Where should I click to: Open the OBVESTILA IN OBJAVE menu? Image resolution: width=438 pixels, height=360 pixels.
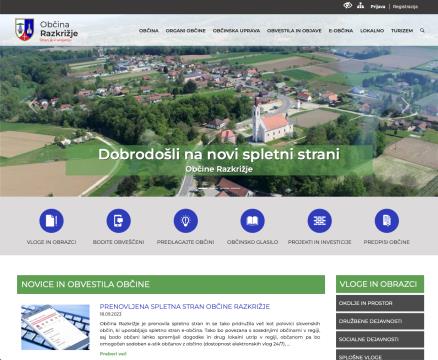(294, 30)
